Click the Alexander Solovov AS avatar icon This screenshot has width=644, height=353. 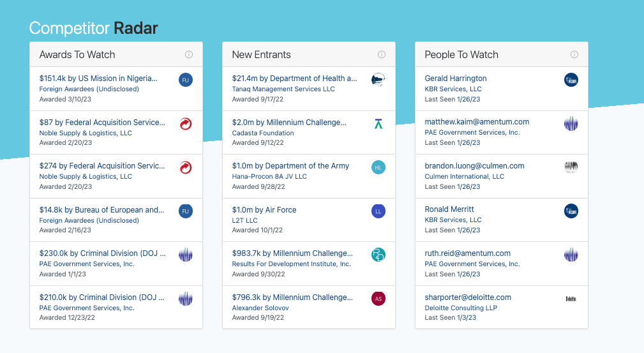point(378,299)
